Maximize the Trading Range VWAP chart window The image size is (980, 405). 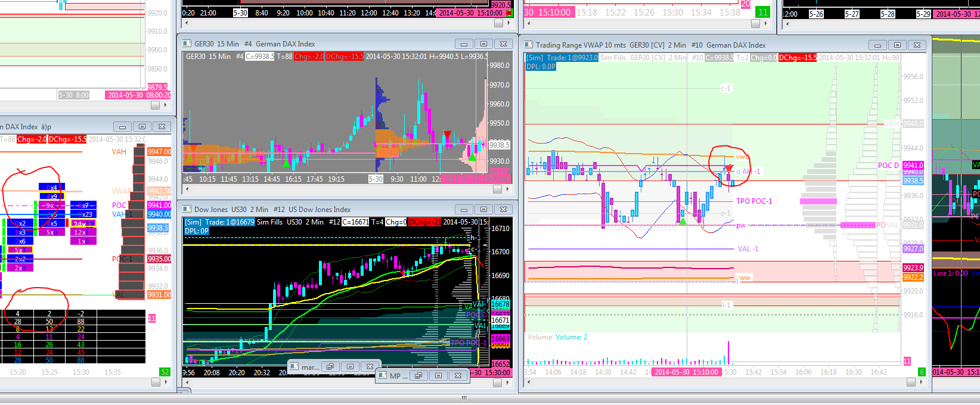pos(897,45)
